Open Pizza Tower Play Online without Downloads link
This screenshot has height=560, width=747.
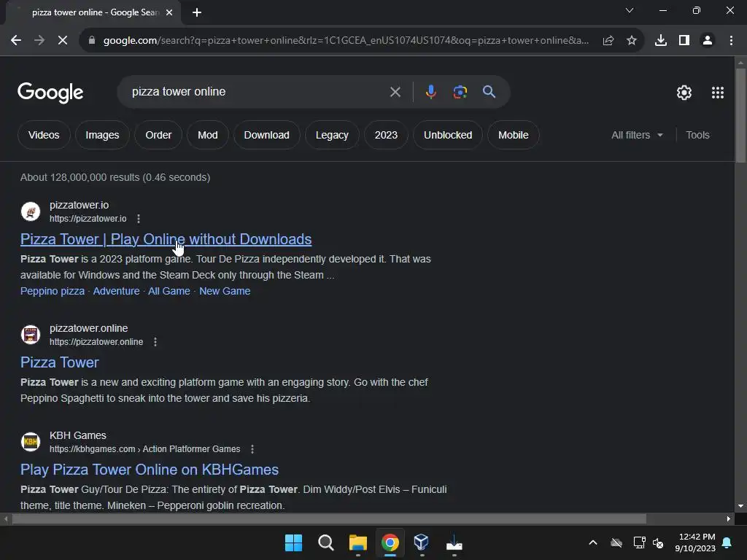(x=166, y=239)
